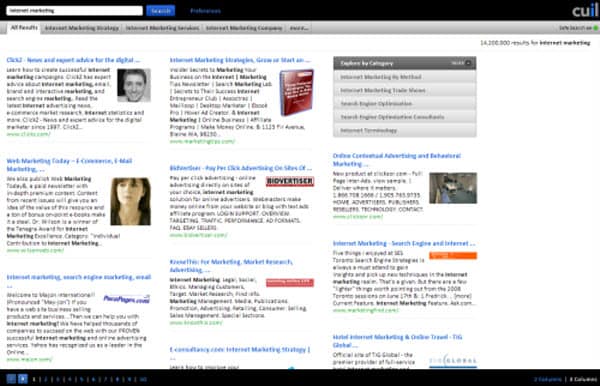Go to the previous results page arrow
The width and height of the screenshot is (600, 386).
coord(11,379)
